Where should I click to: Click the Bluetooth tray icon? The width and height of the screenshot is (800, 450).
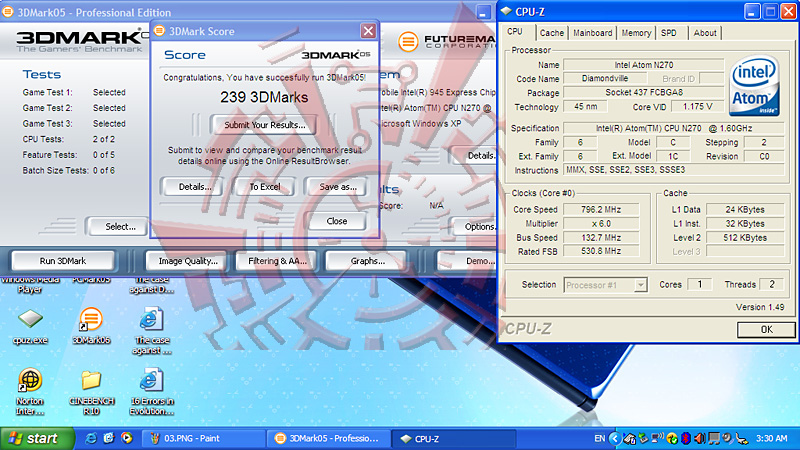pyautogui.click(x=686, y=438)
